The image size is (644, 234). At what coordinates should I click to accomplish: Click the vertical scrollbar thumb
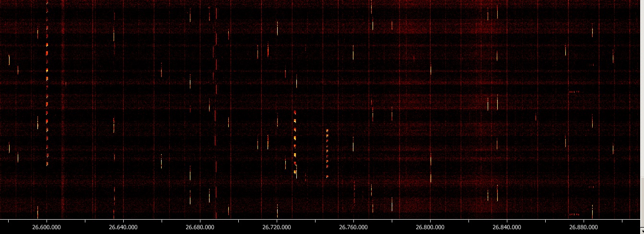642,202
